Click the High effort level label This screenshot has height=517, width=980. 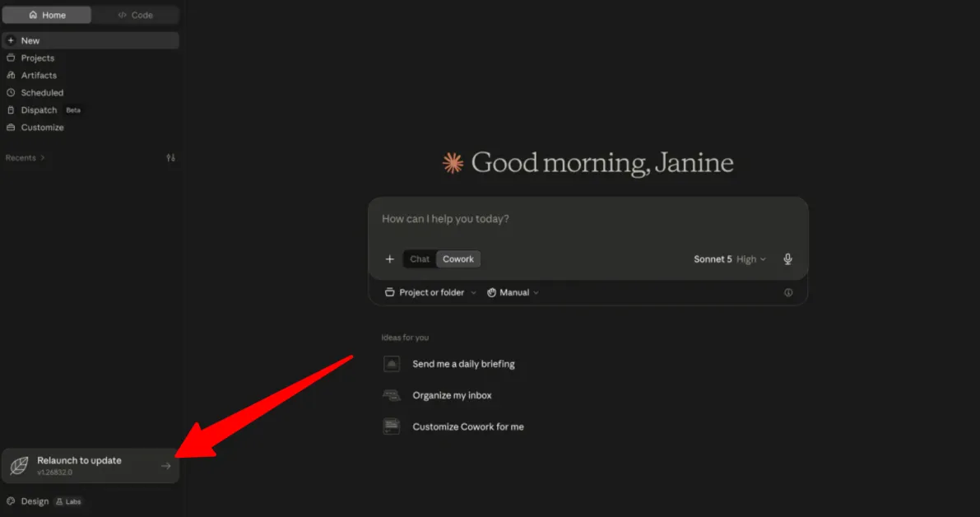(746, 259)
